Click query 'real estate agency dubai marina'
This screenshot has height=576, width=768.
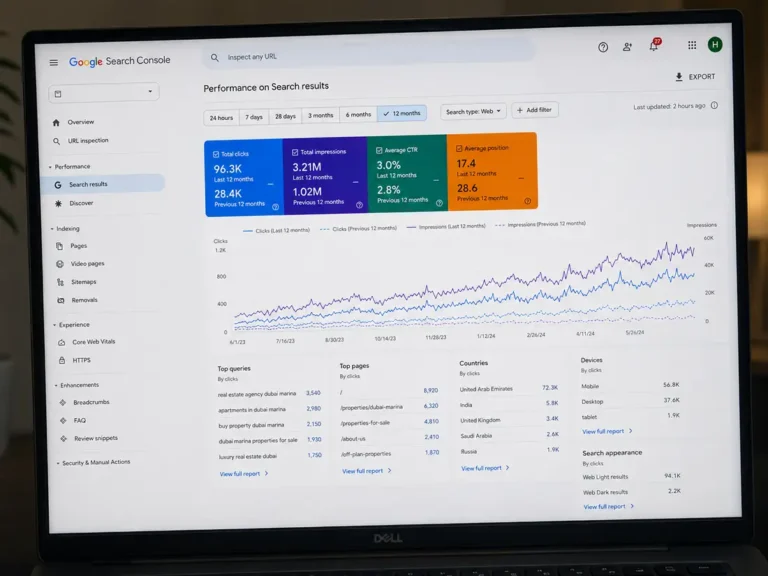[x=257, y=394]
